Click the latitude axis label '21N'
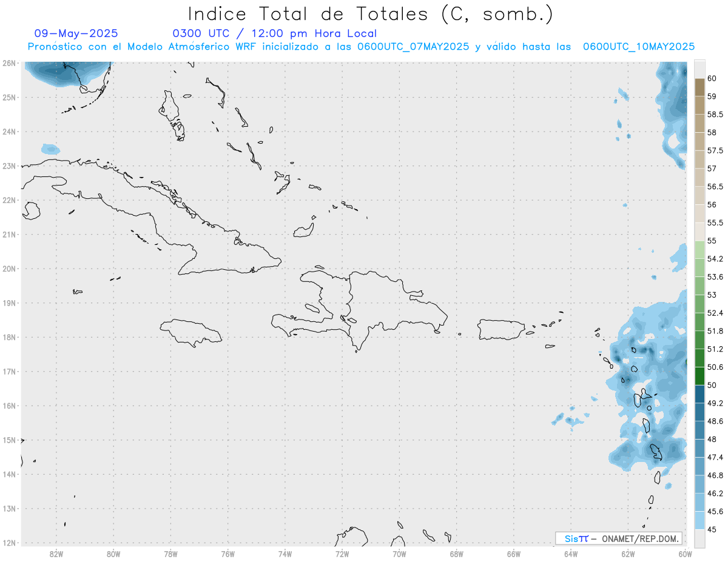 click(x=8, y=235)
